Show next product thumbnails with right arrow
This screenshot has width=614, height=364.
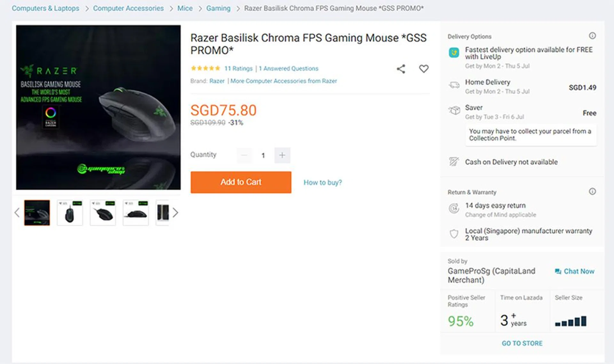(x=175, y=213)
